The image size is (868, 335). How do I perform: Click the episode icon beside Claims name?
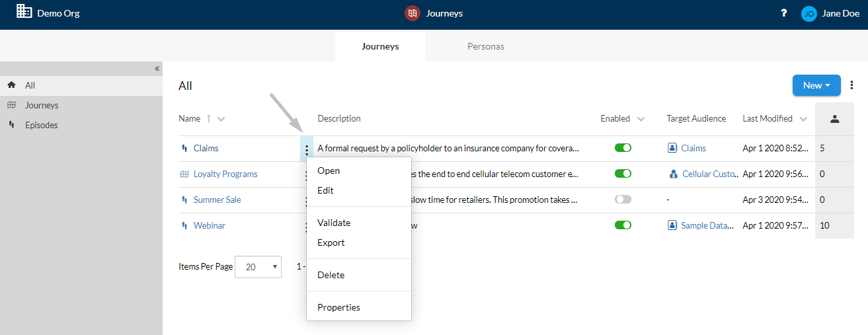(x=184, y=149)
